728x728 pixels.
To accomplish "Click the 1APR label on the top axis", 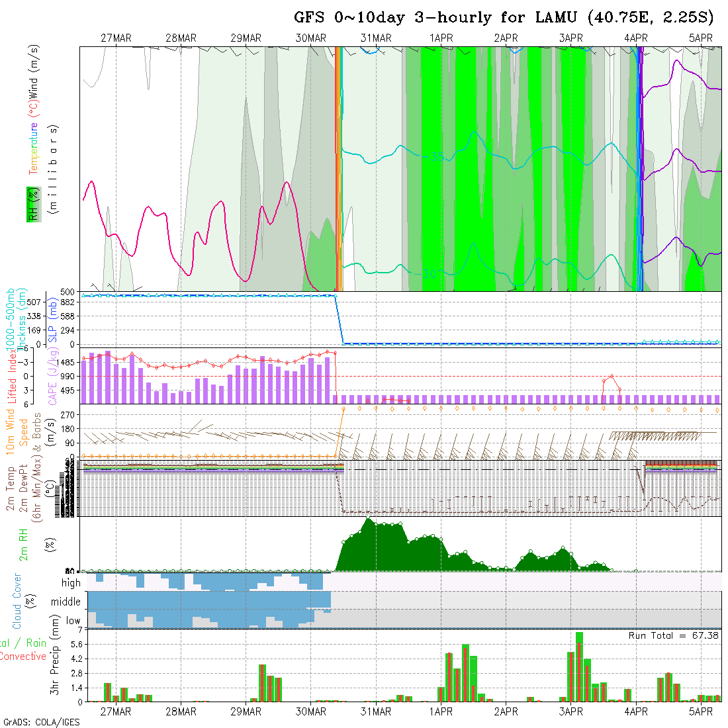I will (441, 38).
